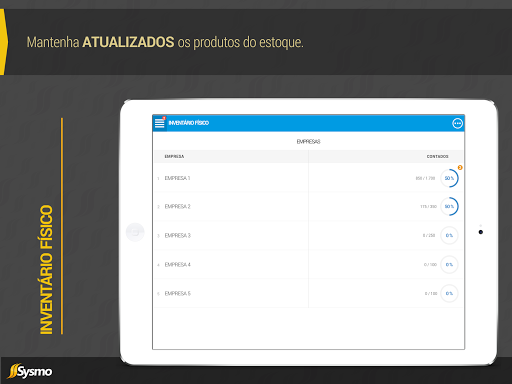Click EMPRESA 5 0% progress circle
The height and width of the screenshot is (384, 512).
[x=449, y=293]
